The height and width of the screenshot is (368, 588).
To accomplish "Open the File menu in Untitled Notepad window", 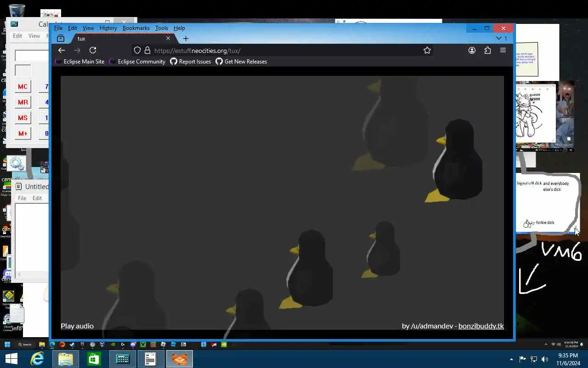I will point(22,198).
